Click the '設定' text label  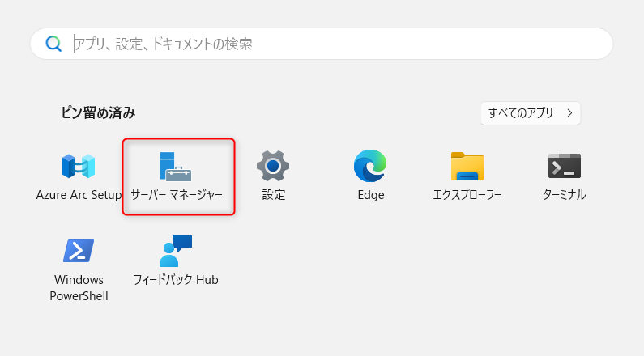point(273,195)
